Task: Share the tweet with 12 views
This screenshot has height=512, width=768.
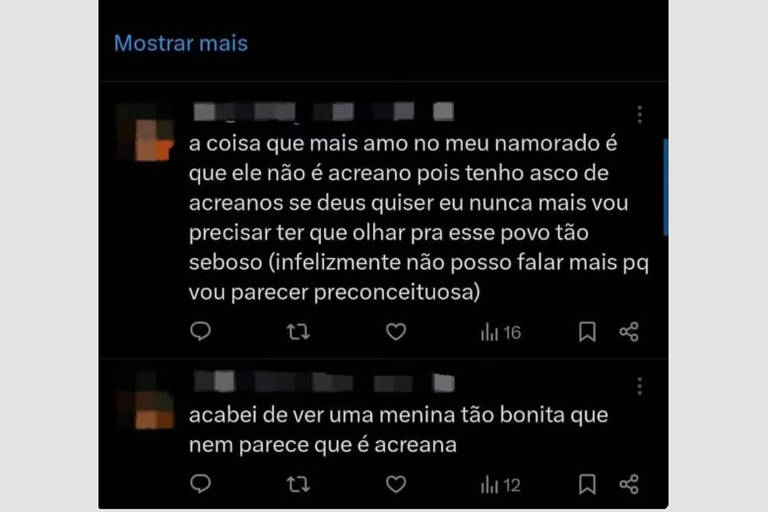Action: [x=629, y=485]
